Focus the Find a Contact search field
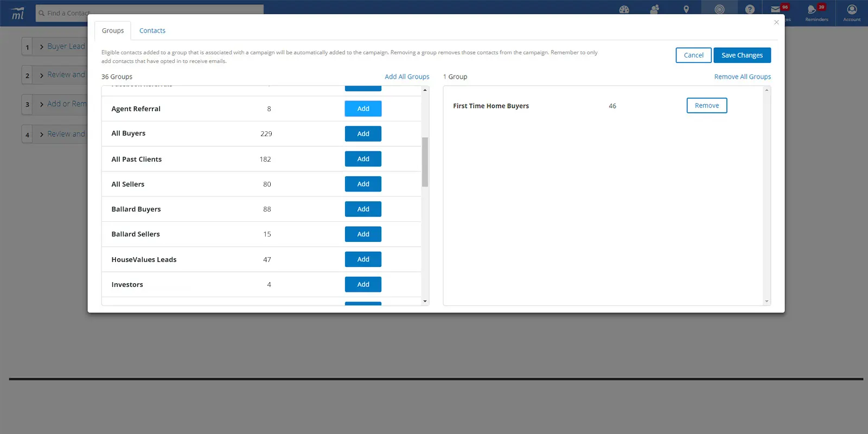The height and width of the screenshot is (434, 868). [150, 13]
